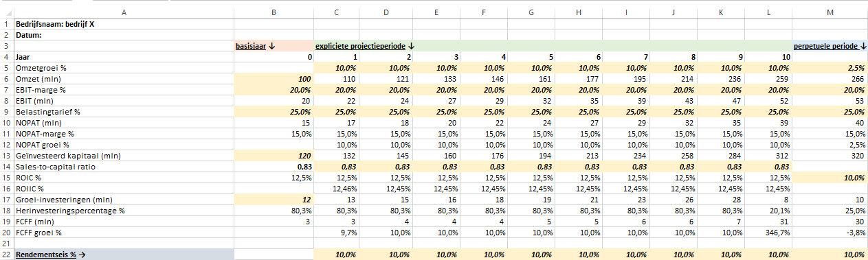868x260 pixels.
Task: Select the 'Herinvesteringspercentage %' row label
Action: [124, 211]
